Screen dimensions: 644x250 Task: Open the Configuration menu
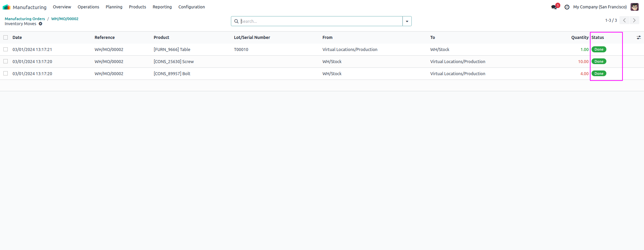[192, 7]
